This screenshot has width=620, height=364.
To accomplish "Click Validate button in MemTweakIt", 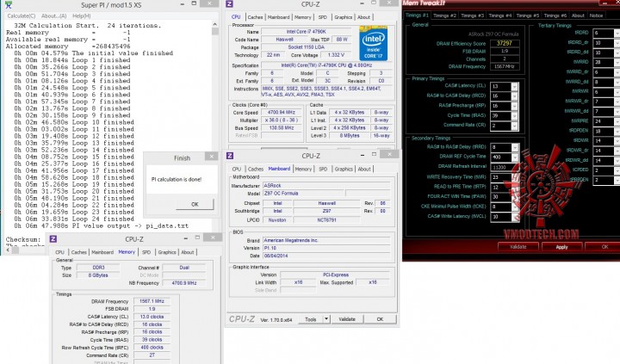I will click(x=518, y=247).
